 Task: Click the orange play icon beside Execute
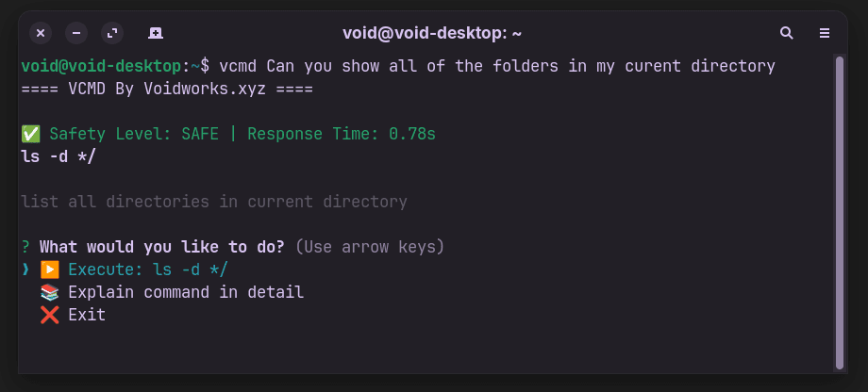[50, 269]
